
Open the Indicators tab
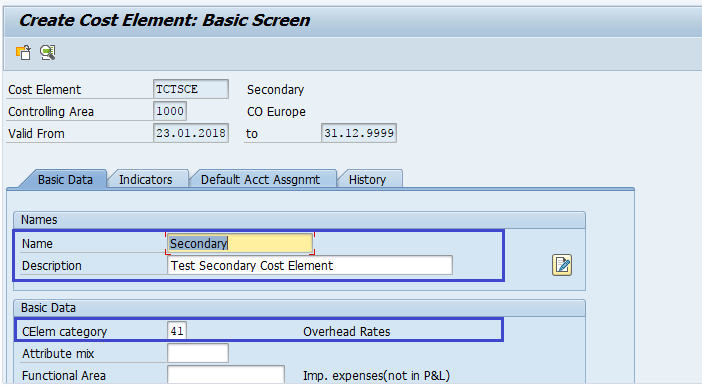146,179
